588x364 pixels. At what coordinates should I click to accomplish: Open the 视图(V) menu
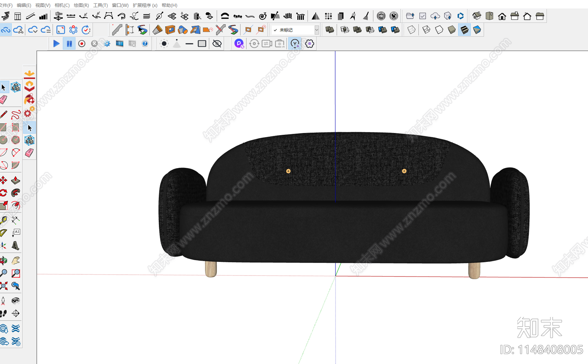(x=43, y=5)
